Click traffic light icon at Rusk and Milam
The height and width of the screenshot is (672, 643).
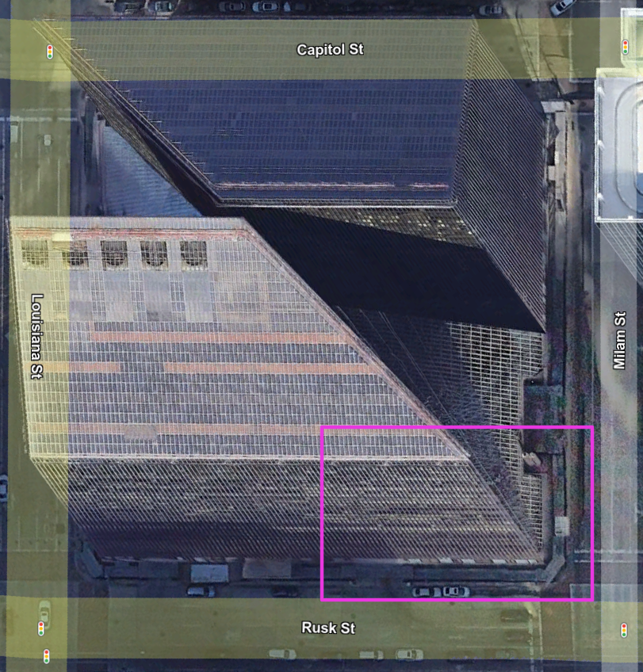[x=624, y=631]
